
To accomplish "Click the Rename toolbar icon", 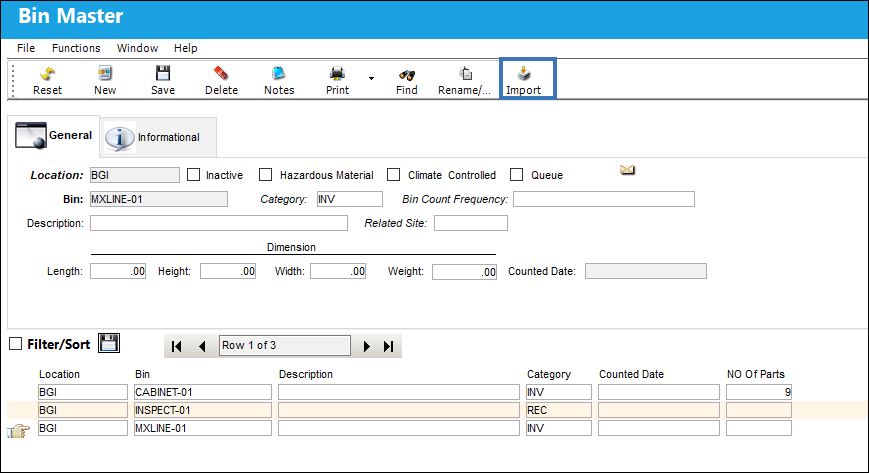I will coord(466,73).
